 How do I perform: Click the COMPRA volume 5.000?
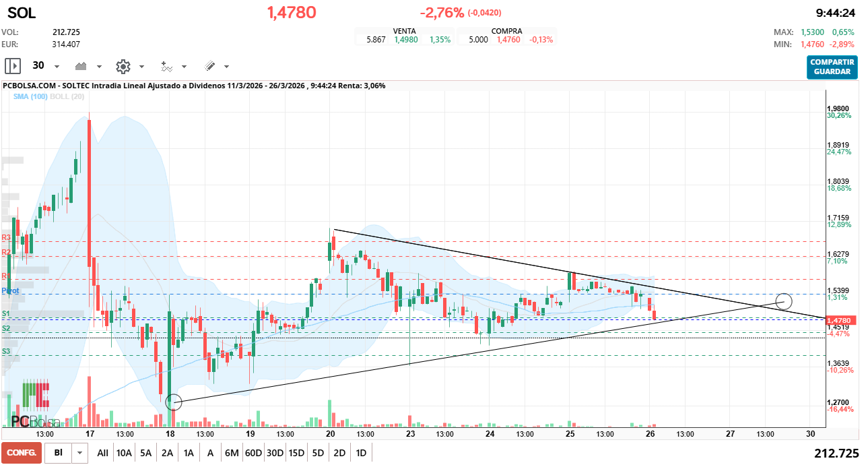pyautogui.click(x=478, y=40)
